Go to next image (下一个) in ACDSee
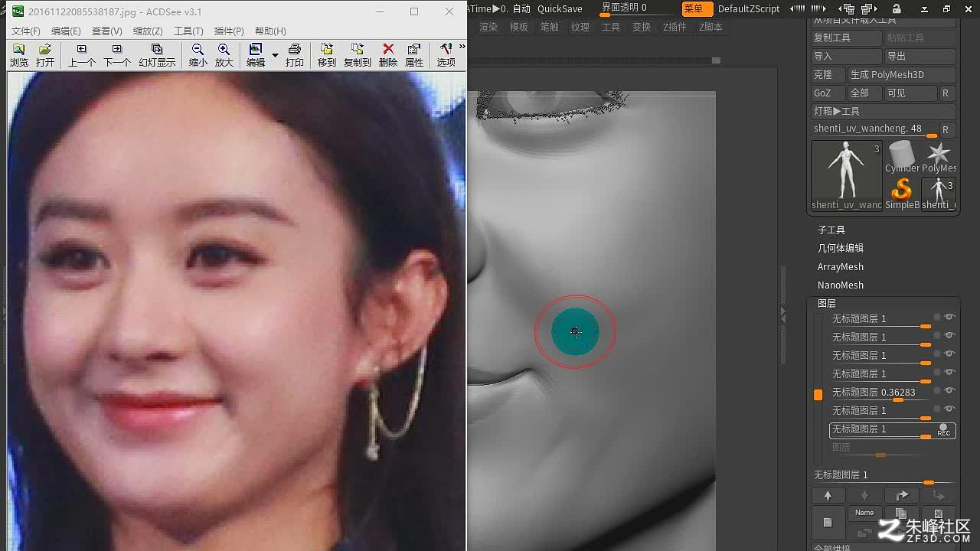The image size is (980, 551). coord(117,55)
